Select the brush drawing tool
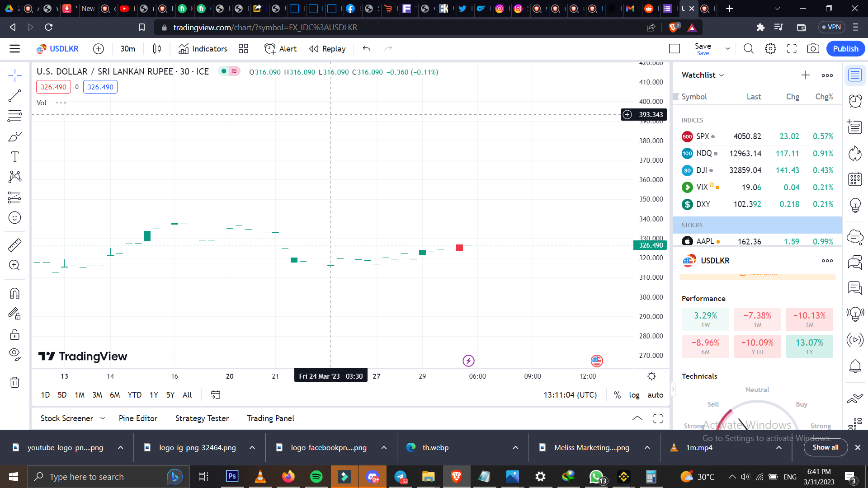The image size is (868, 488). (14, 136)
